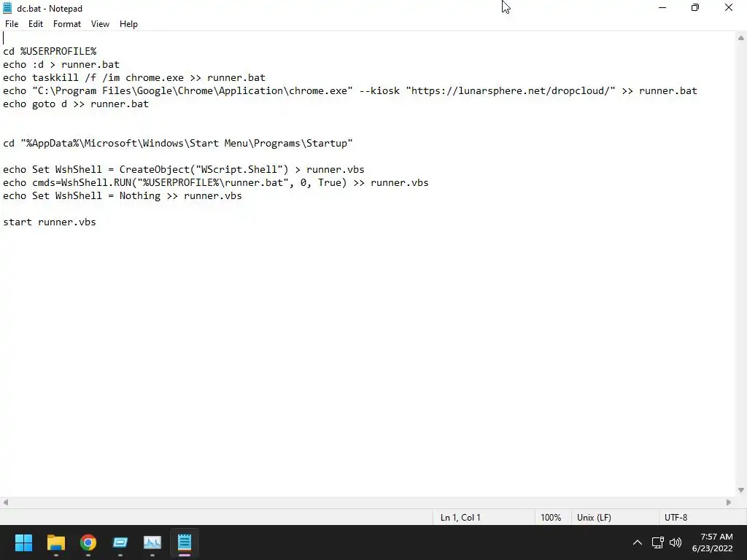Click the line 'echo goto d >> runner.bat'
747x560 pixels.
[x=76, y=104]
